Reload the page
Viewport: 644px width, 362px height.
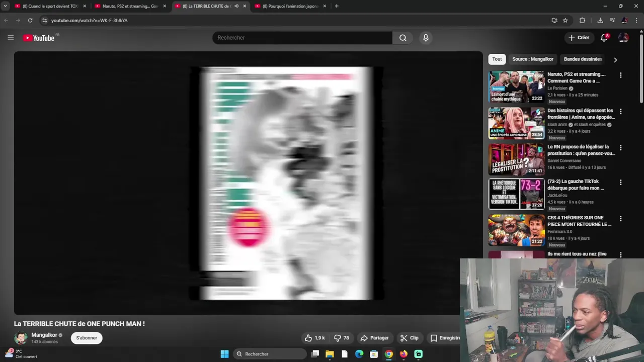click(x=30, y=20)
